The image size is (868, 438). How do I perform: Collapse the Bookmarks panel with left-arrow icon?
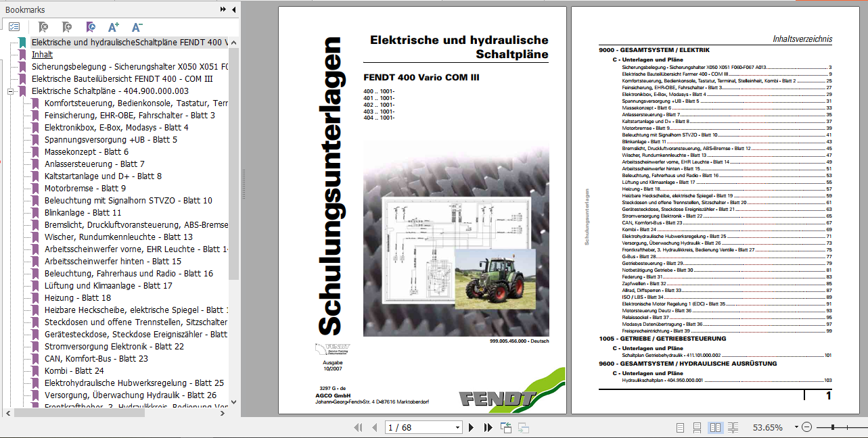coord(234,10)
